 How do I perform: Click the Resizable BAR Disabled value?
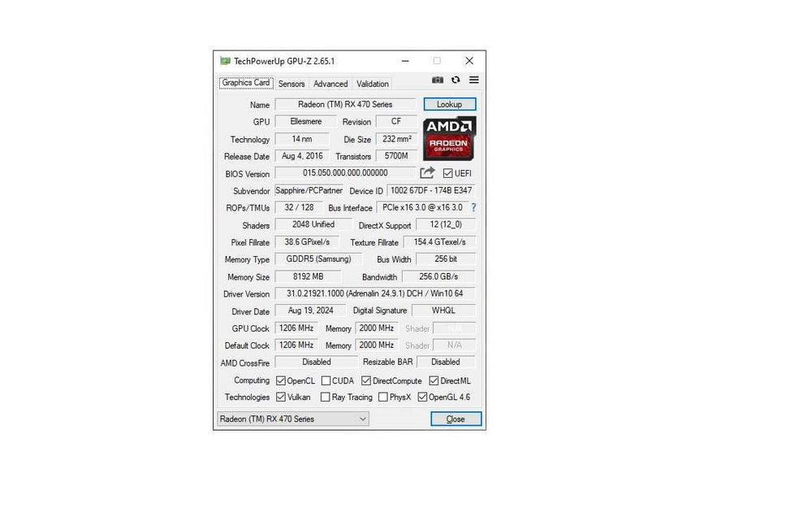[446, 362]
